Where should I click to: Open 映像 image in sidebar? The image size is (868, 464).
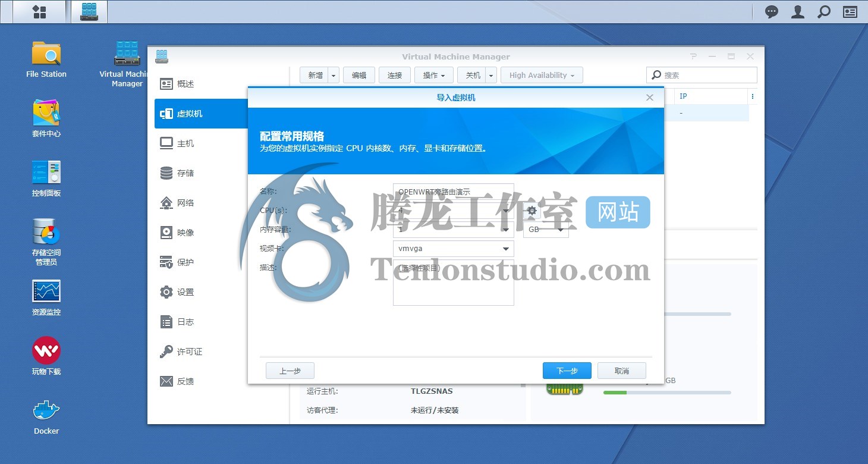(x=201, y=233)
